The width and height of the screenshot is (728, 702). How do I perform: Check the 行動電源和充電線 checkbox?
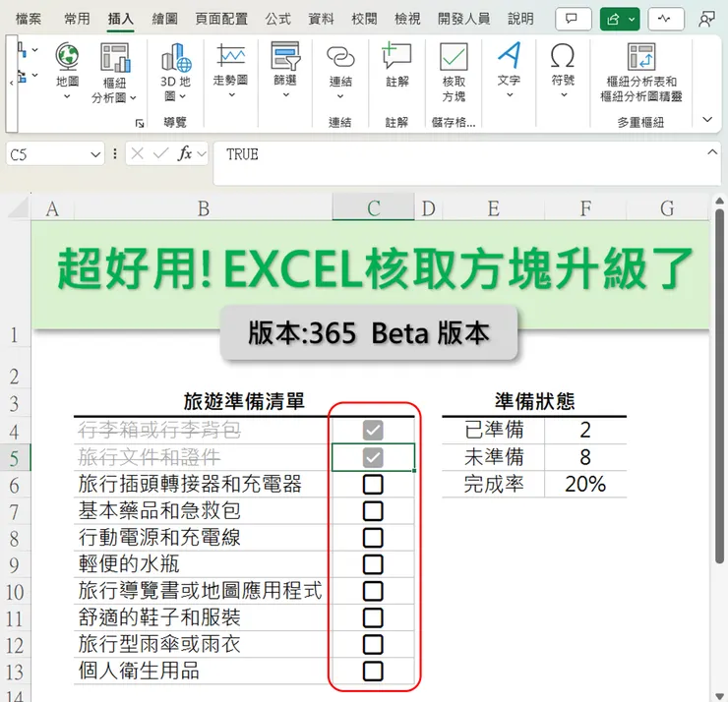[x=373, y=538]
